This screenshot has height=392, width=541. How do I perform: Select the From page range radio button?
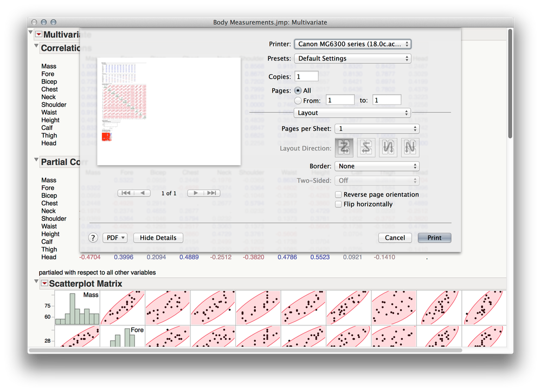(x=298, y=101)
